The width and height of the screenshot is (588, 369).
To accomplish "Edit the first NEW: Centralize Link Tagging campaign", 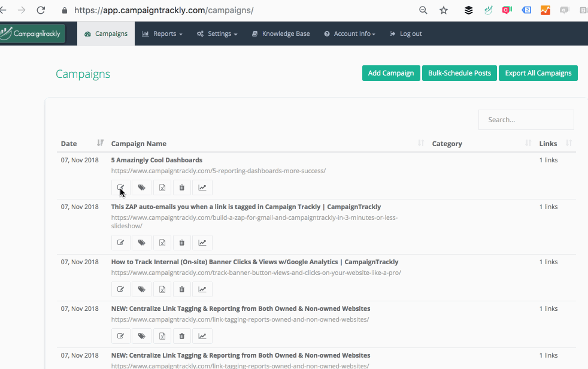I will [x=121, y=336].
